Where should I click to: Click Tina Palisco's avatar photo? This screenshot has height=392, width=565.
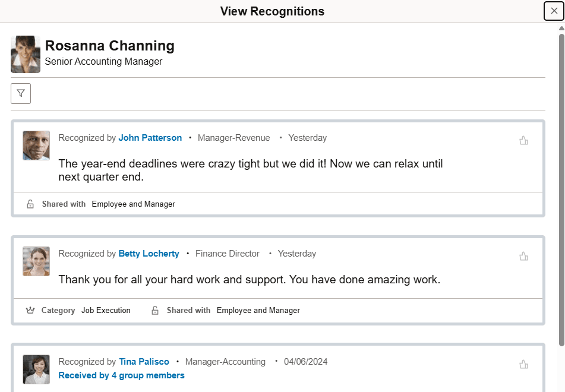(36, 369)
